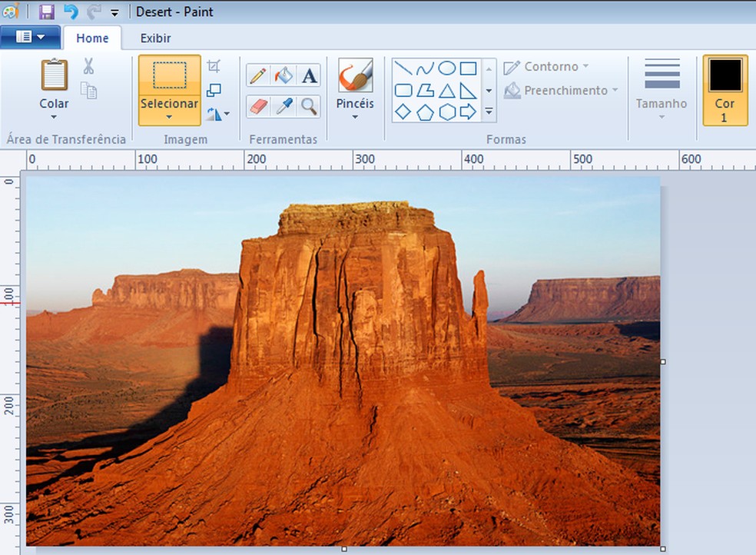The width and height of the screenshot is (756, 555).
Task: Click the bottom-edge canvas resize handle
Action: coord(344,549)
